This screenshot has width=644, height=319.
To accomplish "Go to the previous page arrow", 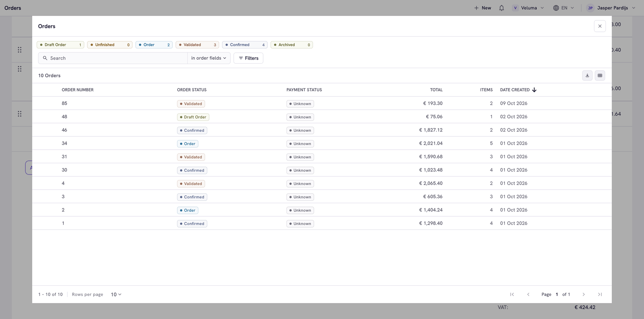I will click(x=528, y=295).
